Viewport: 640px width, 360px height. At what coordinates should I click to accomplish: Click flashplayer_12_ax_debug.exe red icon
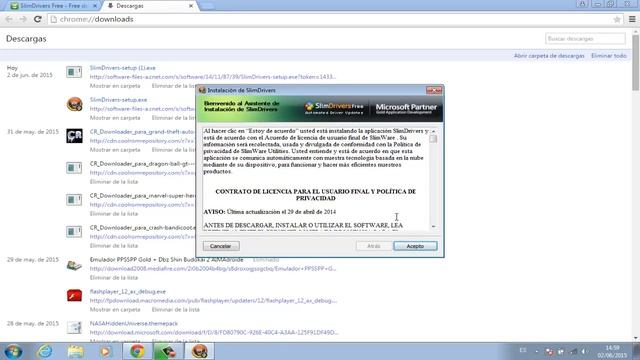click(74, 296)
